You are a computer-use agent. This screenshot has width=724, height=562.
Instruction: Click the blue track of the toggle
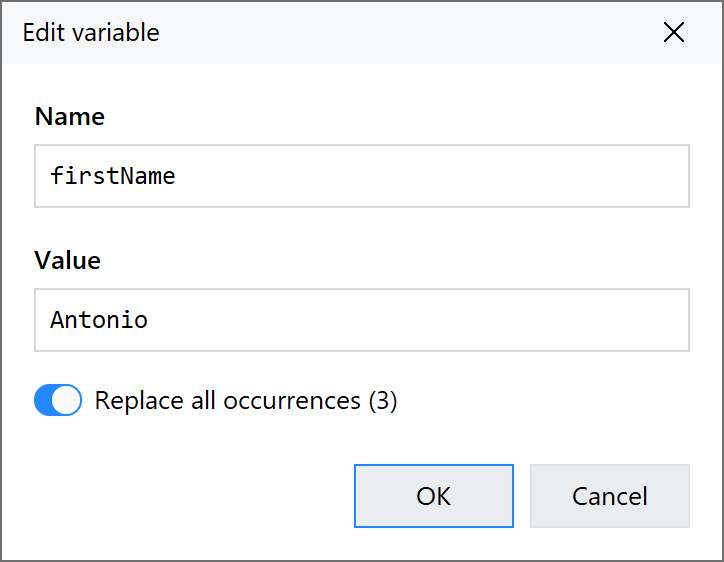point(45,401)
